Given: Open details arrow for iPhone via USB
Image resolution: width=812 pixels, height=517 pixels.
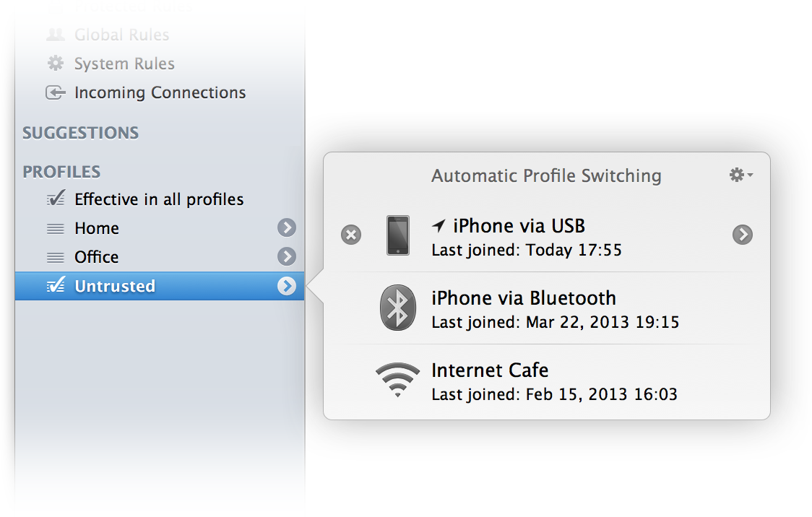Looking at the screenshot, I should click(x=743, y=235).
